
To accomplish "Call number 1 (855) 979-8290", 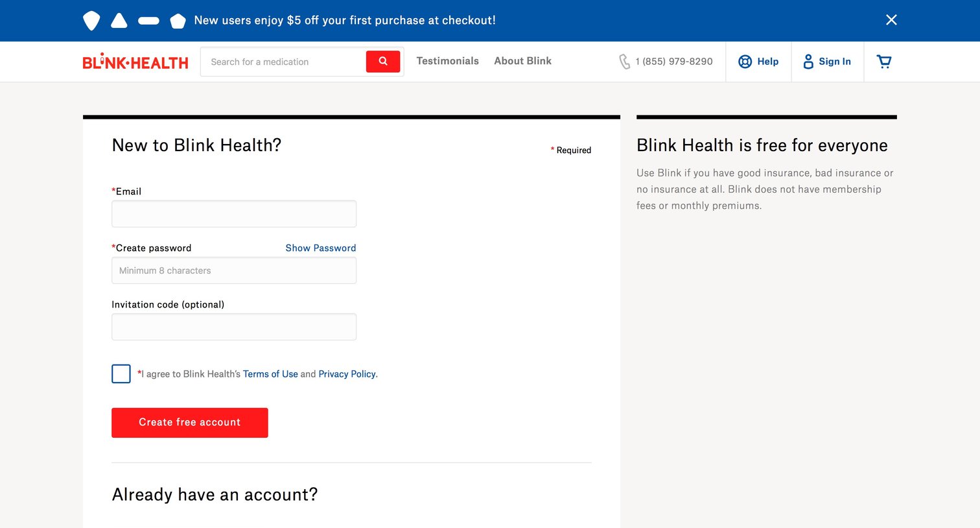I will (x=674, y=62).
